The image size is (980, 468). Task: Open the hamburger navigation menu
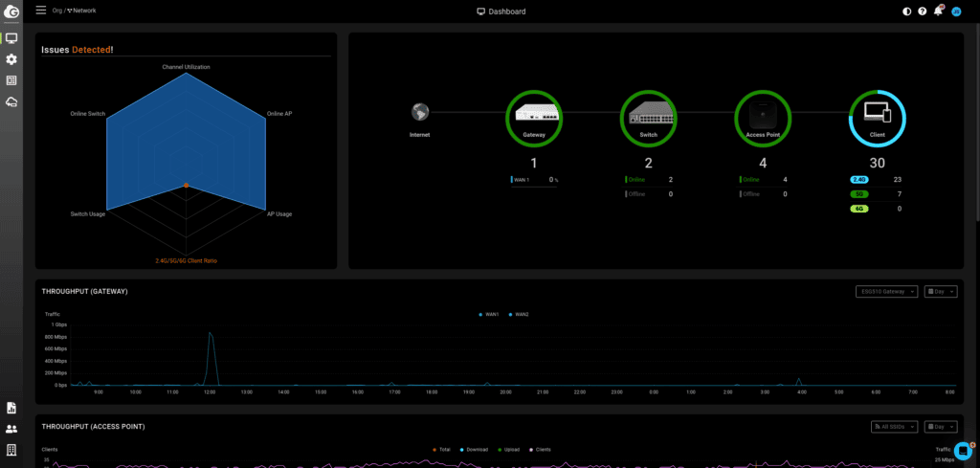40,11
